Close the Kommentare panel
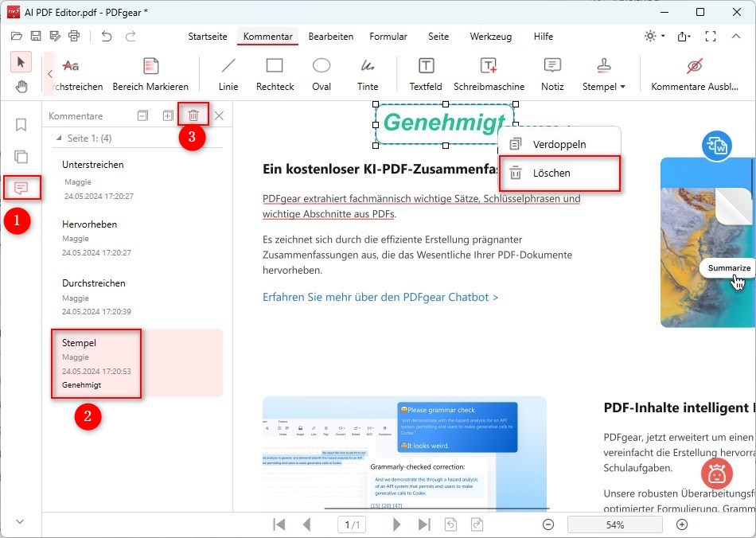The image size is (756, 538). (219, 115)
